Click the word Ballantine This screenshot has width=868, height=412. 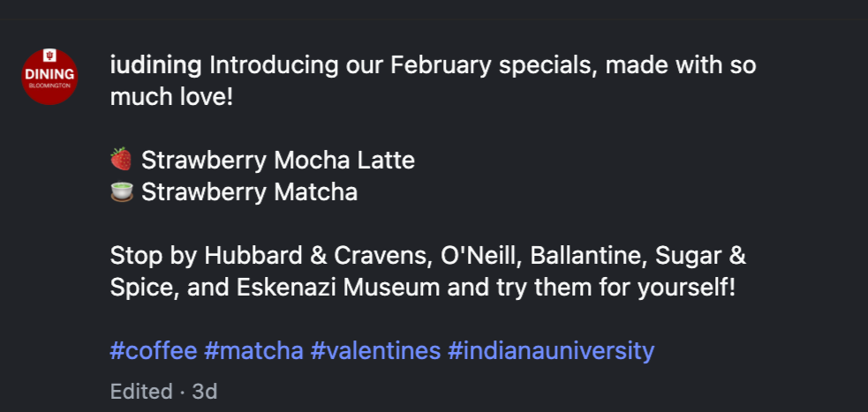590,256
